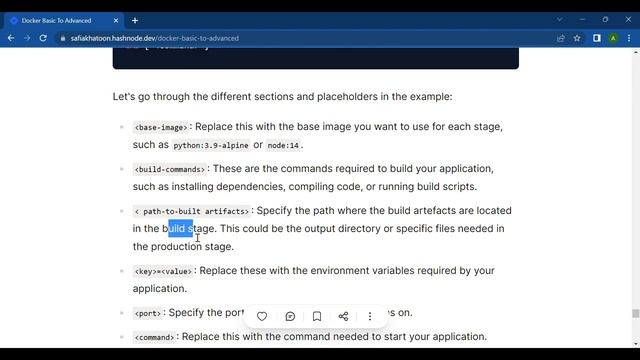Bookmark page with star icon
This screenshot has width=640, height=360.
(x=577, y=38)
